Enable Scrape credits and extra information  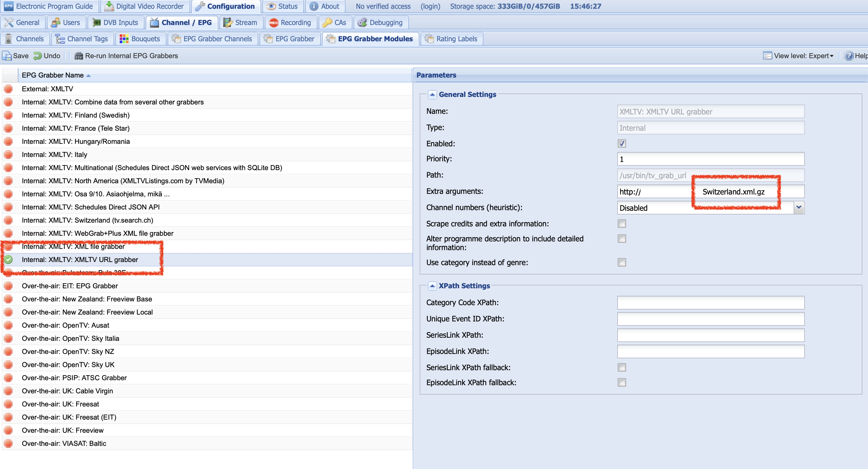tap(622, 224)
